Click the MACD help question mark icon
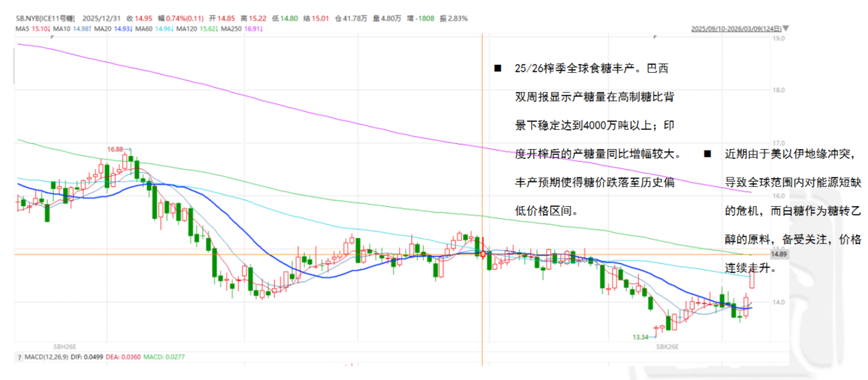The width and height of the screenshot is (868, 380). (19, 356)
